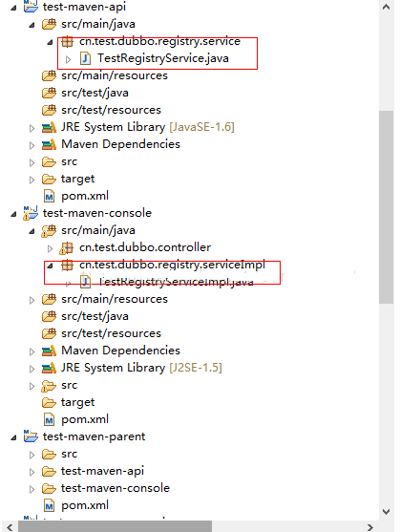Select src/test/resources in test-maven-api
Screen dimensions: 400x532
click(x=111, y=110)
